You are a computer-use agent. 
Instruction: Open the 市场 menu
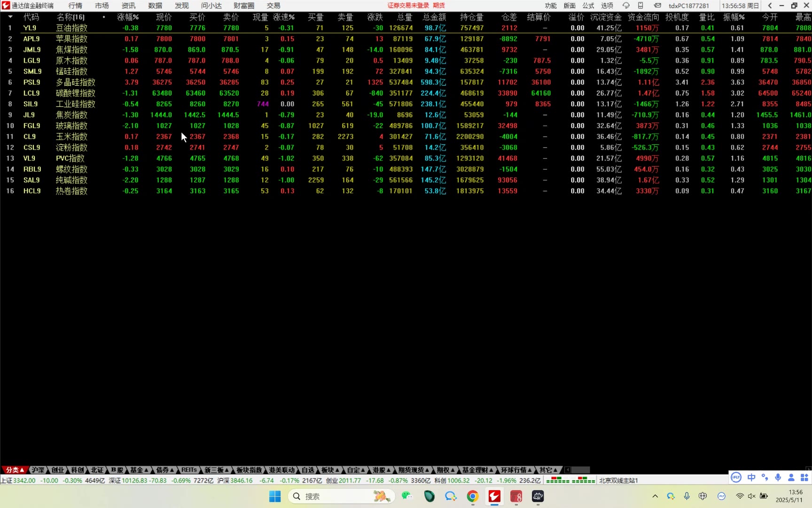tap(102, 6)
